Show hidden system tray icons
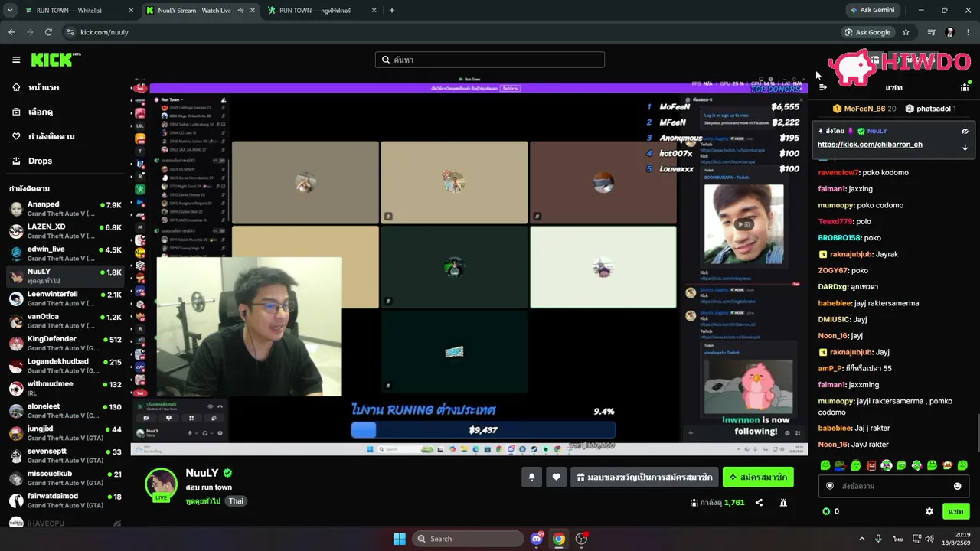Screen dimensions: 980x551 (861, 539)
